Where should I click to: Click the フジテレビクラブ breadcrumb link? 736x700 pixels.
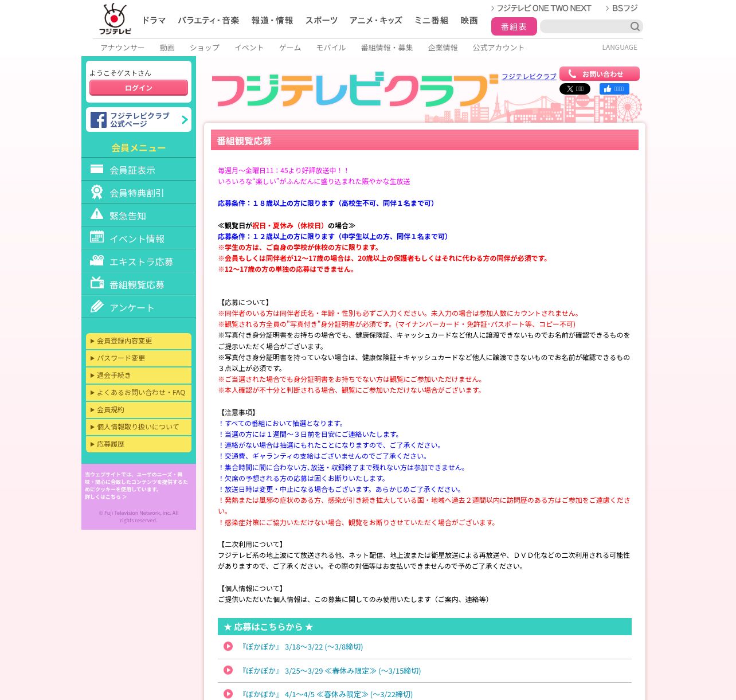click(x=529, y=76)
